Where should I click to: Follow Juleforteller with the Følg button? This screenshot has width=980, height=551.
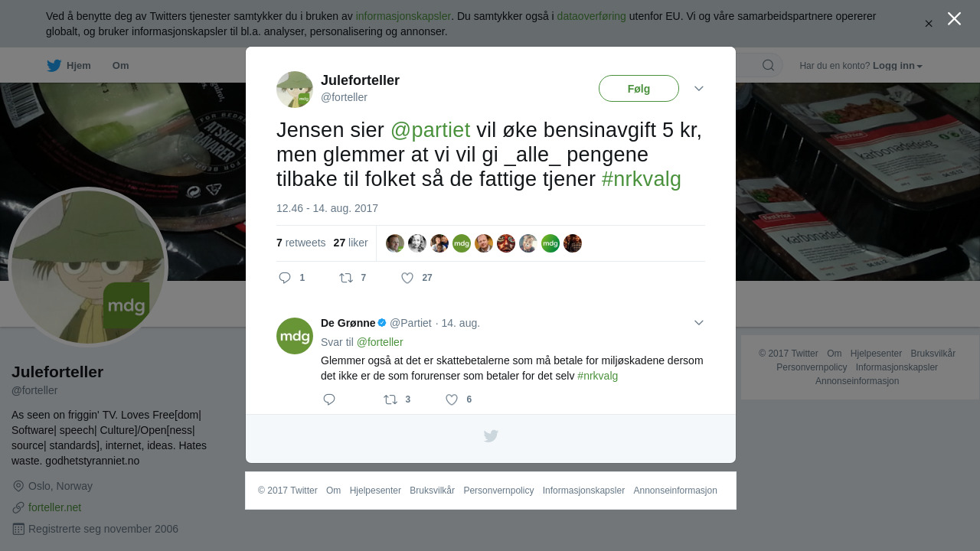(639, 89)
